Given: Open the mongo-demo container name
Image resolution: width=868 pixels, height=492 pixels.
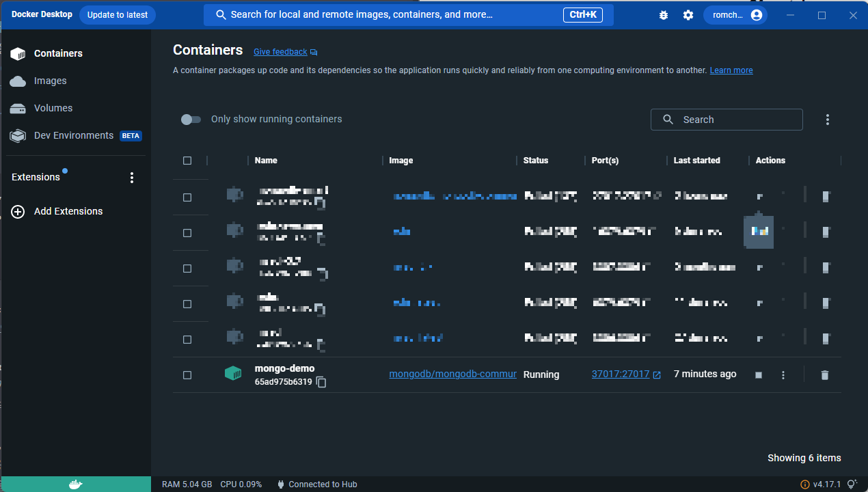Looking at the screenshot, I should (284, 368).
